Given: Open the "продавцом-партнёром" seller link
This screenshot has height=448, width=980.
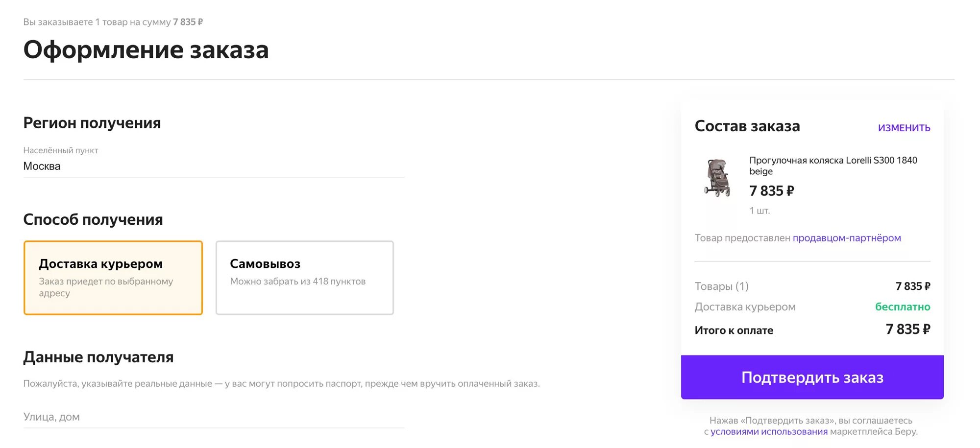Looking at the screenshot, I should click(x=846, y=238).
